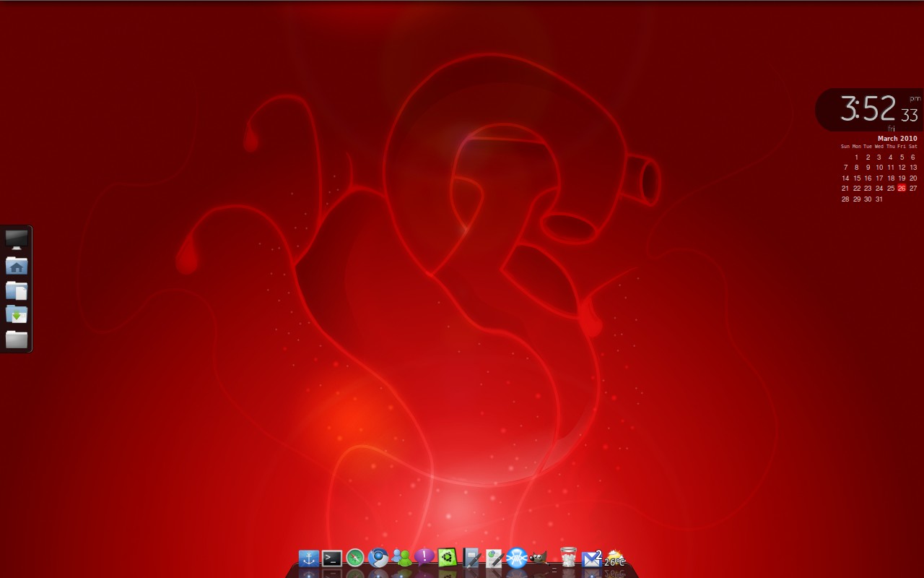Viewport: 924px width, 578px height.
Task: Select date 31 in the calendar
Action: pyautogui.click(x=879, y=199)
